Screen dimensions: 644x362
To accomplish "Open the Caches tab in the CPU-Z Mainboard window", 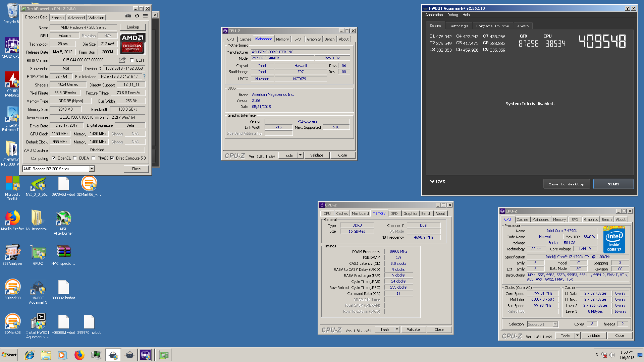I will click(x=245, y=39).
